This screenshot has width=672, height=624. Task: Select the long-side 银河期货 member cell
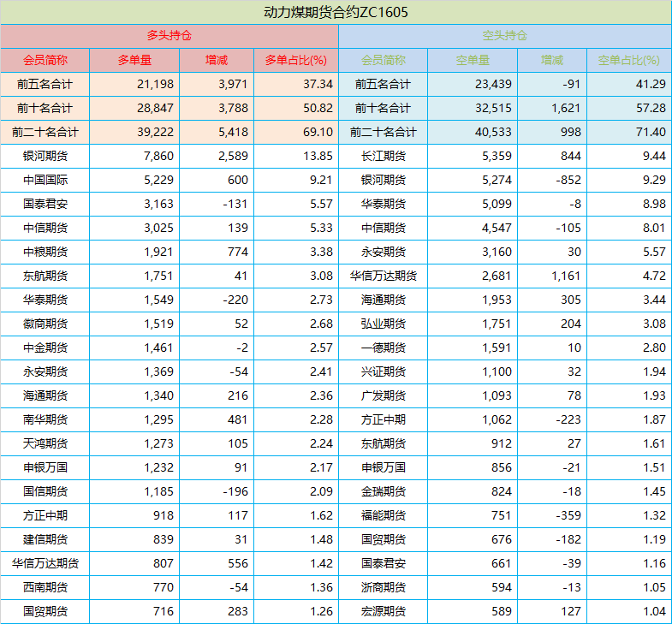point(45,156)
